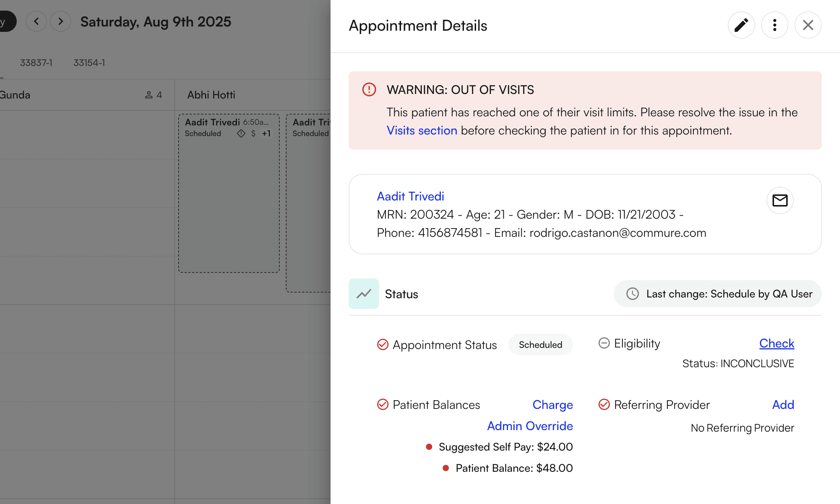
Task: Click the Eligibility minus circle icon
Action: pos(604,343)
